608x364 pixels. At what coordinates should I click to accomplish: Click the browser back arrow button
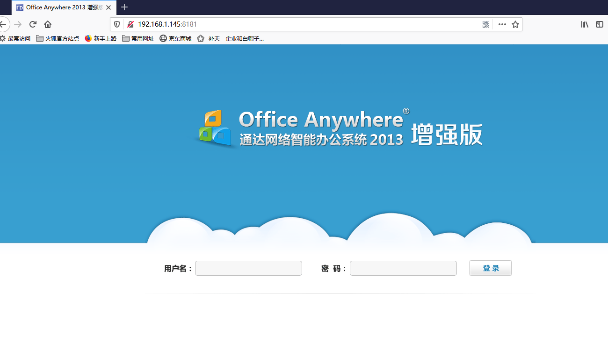click(x=3, y=24)
